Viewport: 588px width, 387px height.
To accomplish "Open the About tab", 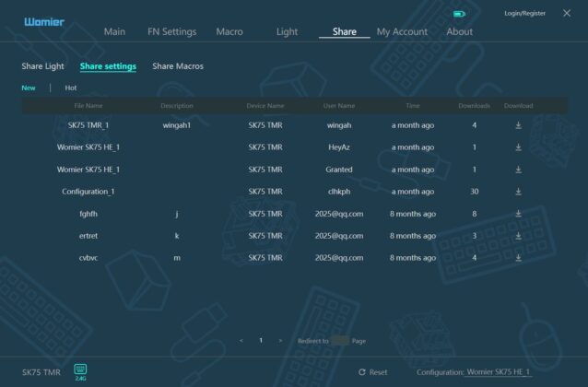I will [x=459, y=31].
